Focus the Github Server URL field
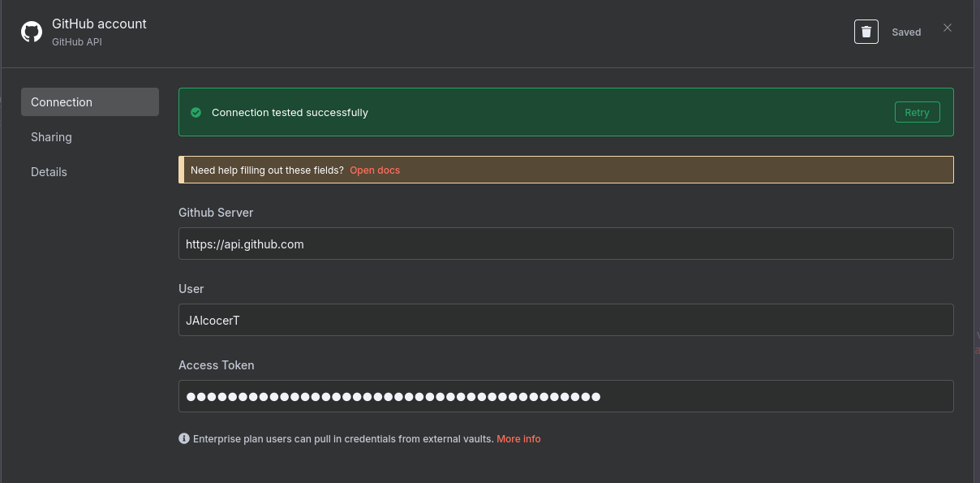This screenshot has width=980, height=483. [565, 244]
